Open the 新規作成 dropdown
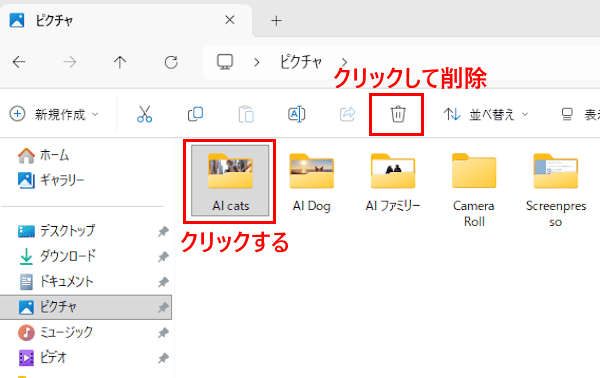 [54, 114]
